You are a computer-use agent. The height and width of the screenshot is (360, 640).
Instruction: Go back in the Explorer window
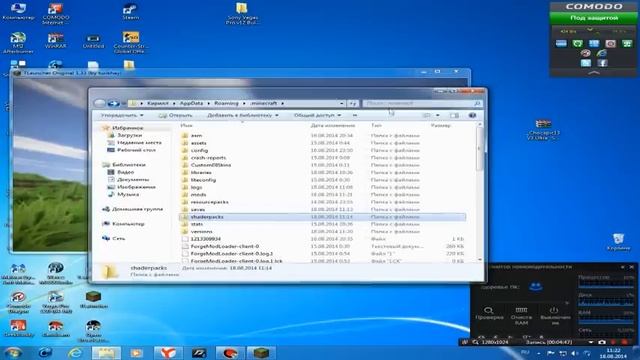100,103
